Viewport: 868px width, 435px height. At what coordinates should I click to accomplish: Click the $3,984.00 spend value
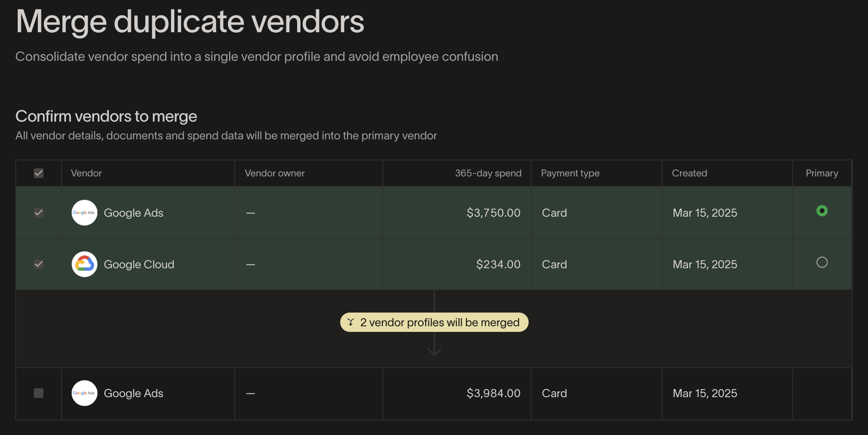[x=494, y=393]
